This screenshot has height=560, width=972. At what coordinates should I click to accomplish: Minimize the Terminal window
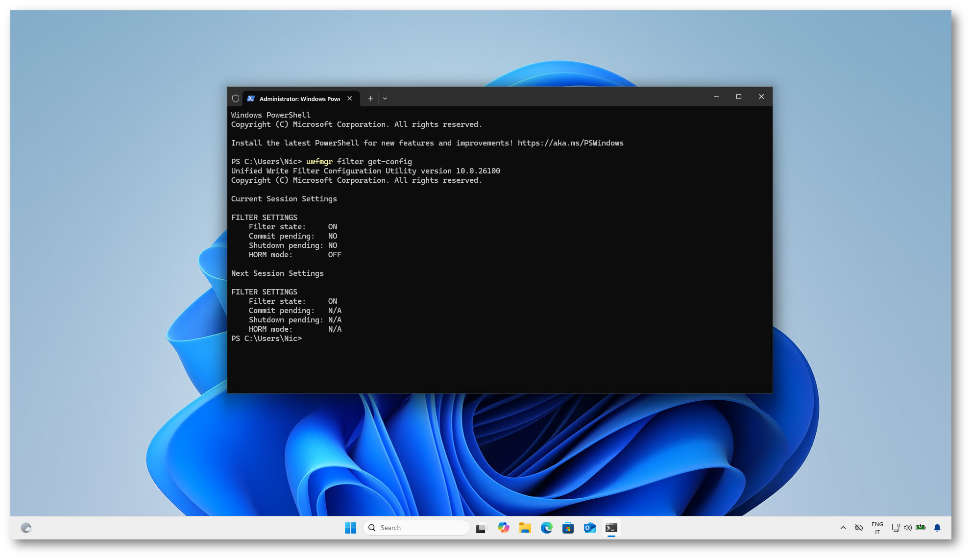(x=716, y=97)
